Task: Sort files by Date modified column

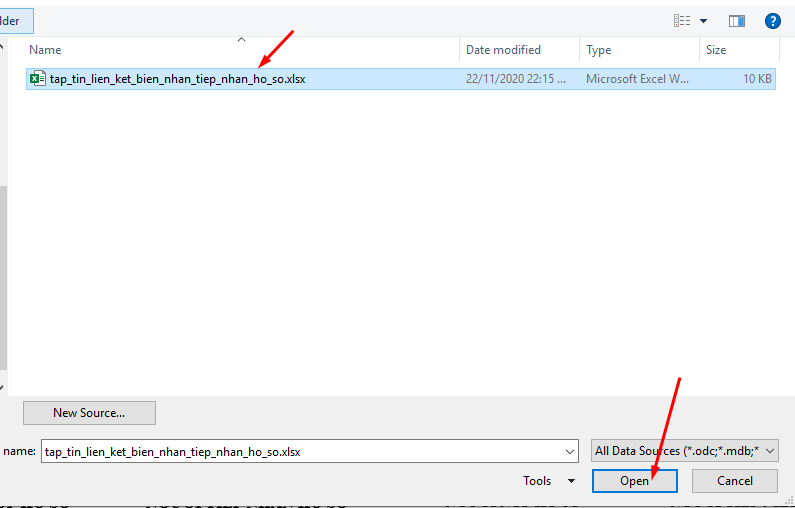Action: tap(503, 50)
